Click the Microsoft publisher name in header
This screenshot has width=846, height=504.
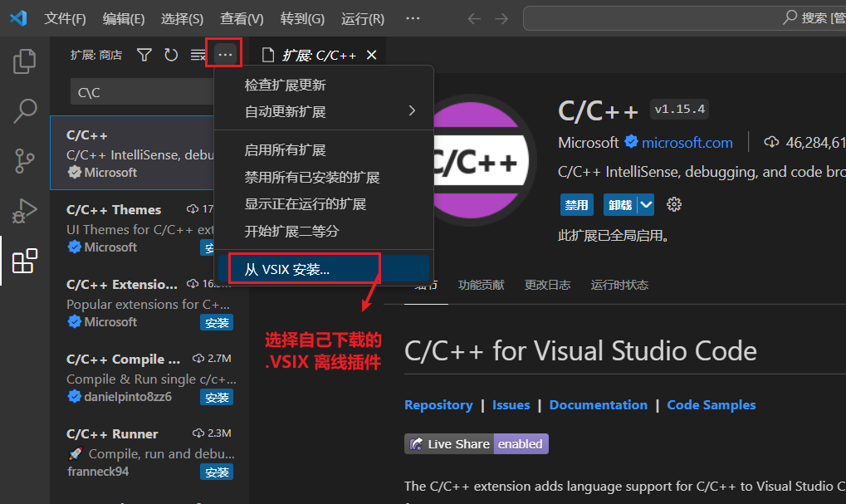coord(588,143)
